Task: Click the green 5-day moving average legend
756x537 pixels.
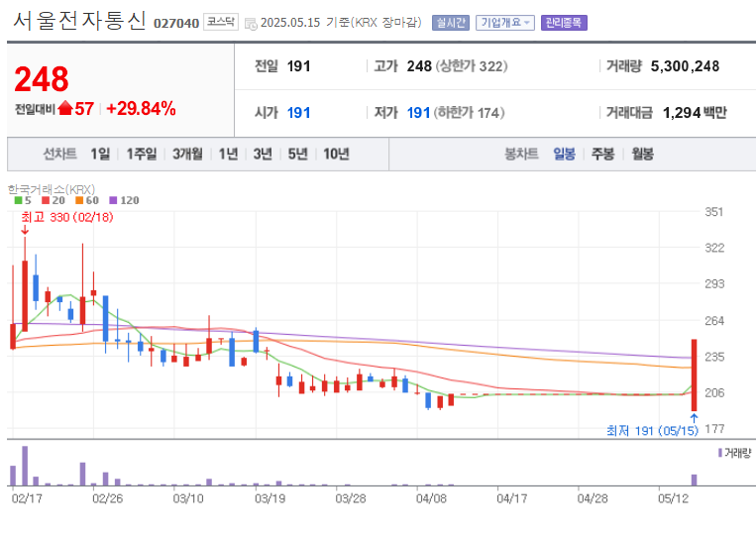Action: (x=23, y=200)
